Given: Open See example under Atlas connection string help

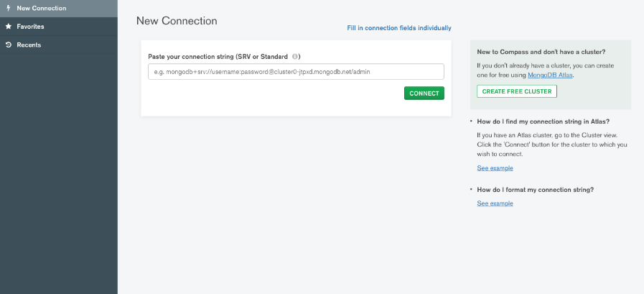Looking at the screenshot, I should [495, 168].
